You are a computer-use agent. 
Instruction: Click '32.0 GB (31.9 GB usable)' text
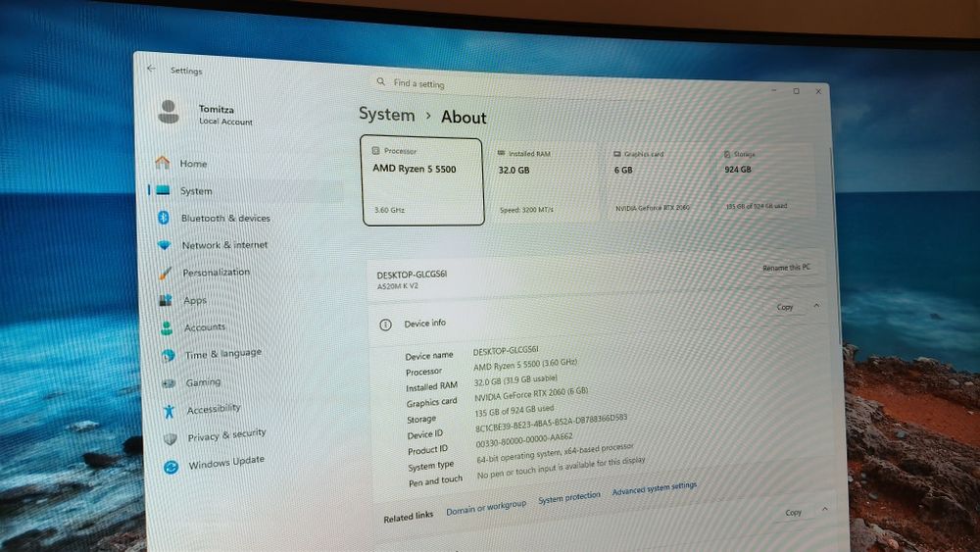[515, 380]
